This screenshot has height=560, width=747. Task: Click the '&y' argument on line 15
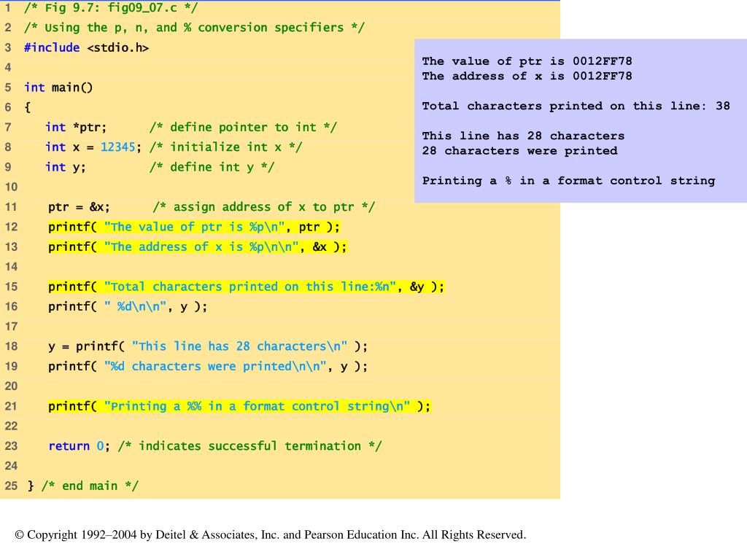click(x=417, y=287)
